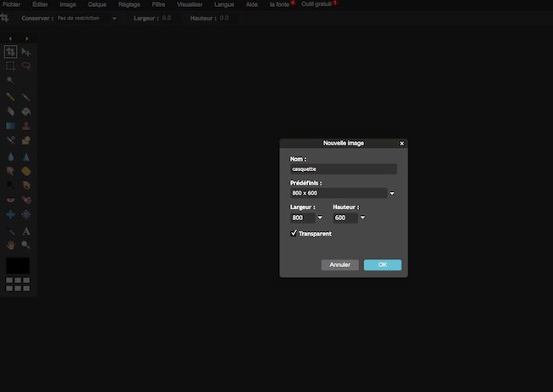Open the Image menu
553x392 pixels.
tap(68, 4)
